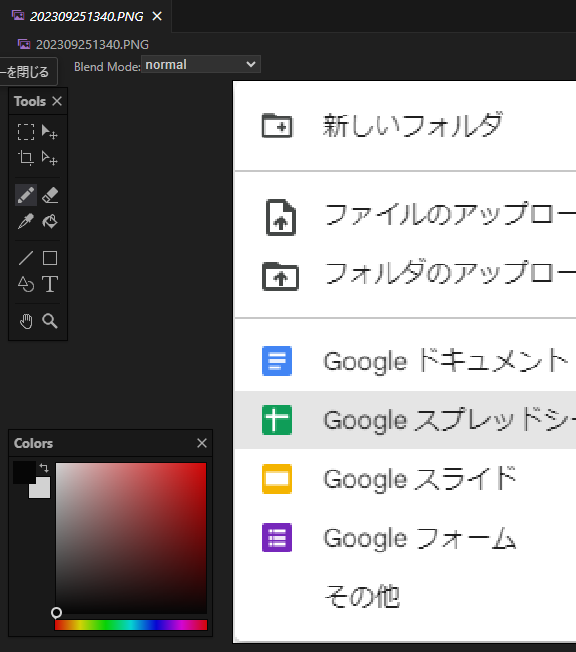Select the pencil drawing tool
Screen dimensions: 576x652
(x=26, y=195)
